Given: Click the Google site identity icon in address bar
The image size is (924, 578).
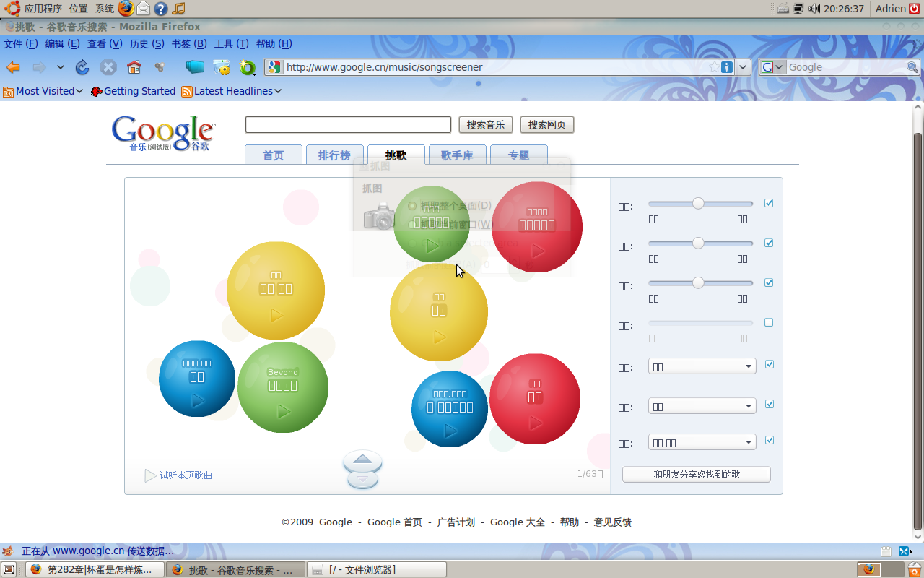Looking at the screenshot, I should (x=274, y=67).
